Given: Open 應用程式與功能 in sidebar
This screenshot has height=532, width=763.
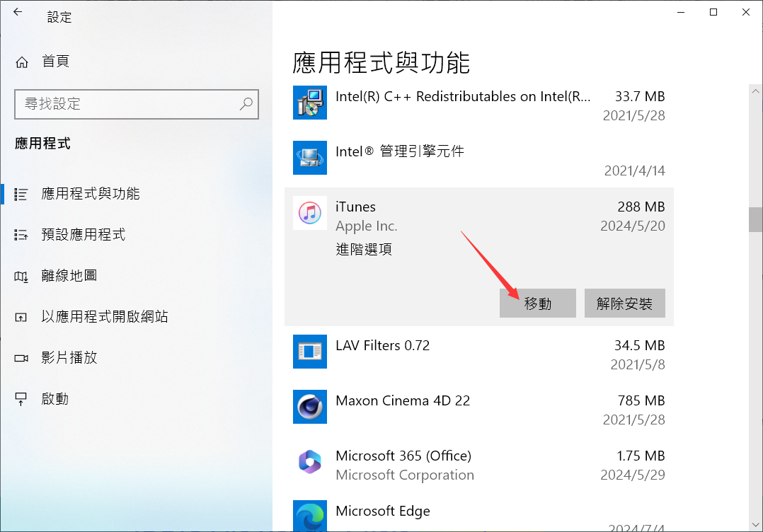Looking at the screenshot, I should pyautogui.click(x=136, y=194).
